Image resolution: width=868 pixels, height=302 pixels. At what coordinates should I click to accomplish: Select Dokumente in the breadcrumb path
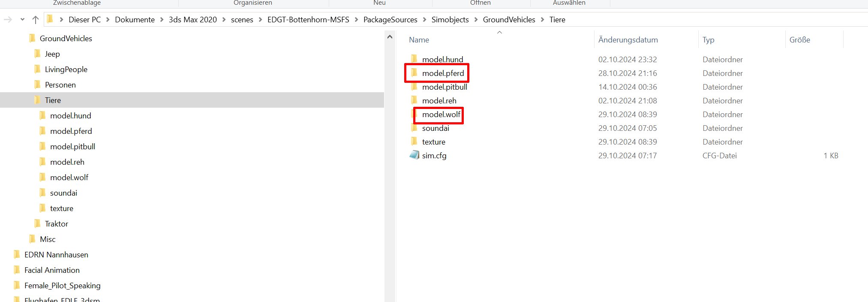tap(135, 20)
